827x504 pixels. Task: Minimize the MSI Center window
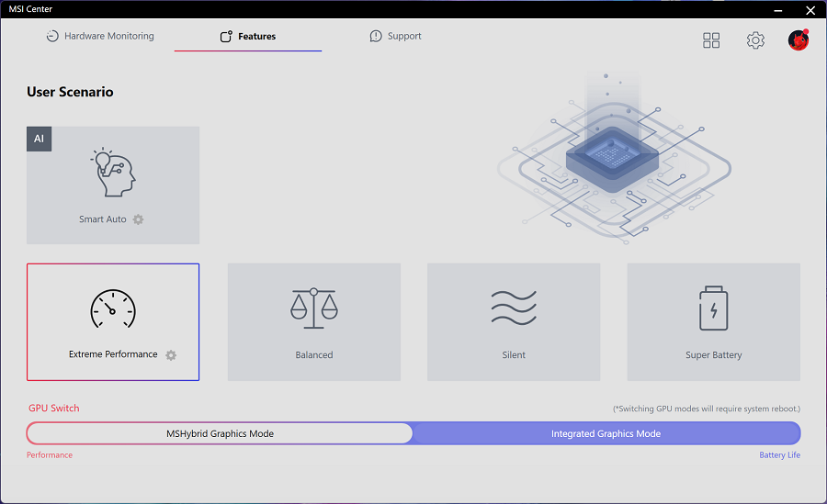coord(778,10)
